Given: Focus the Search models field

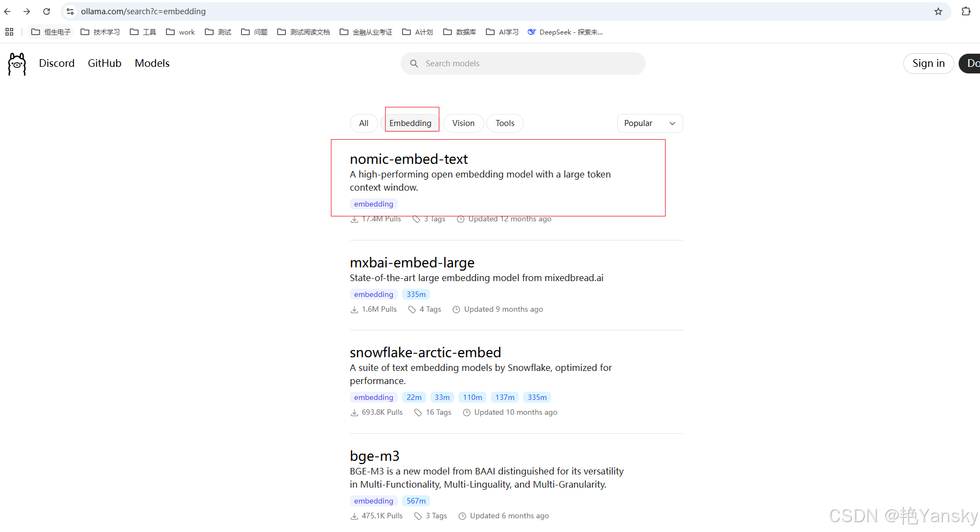Looking at the screenshot, I should click(x=523, y=64).
